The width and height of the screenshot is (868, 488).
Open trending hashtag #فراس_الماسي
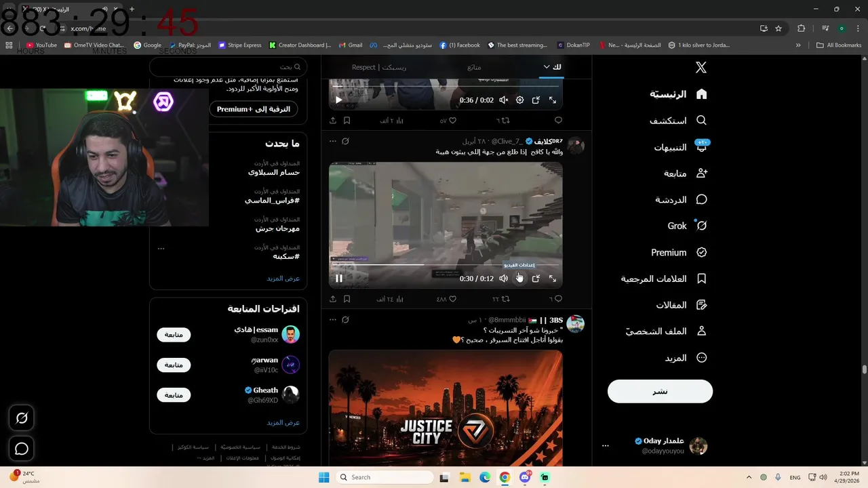[272, 201]
